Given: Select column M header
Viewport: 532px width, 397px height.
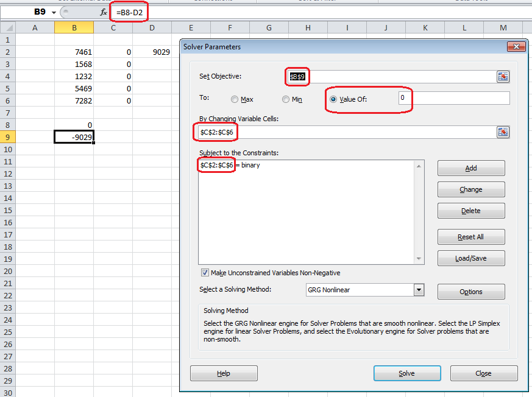Looking at the screenshot, I should coord(503,28).
